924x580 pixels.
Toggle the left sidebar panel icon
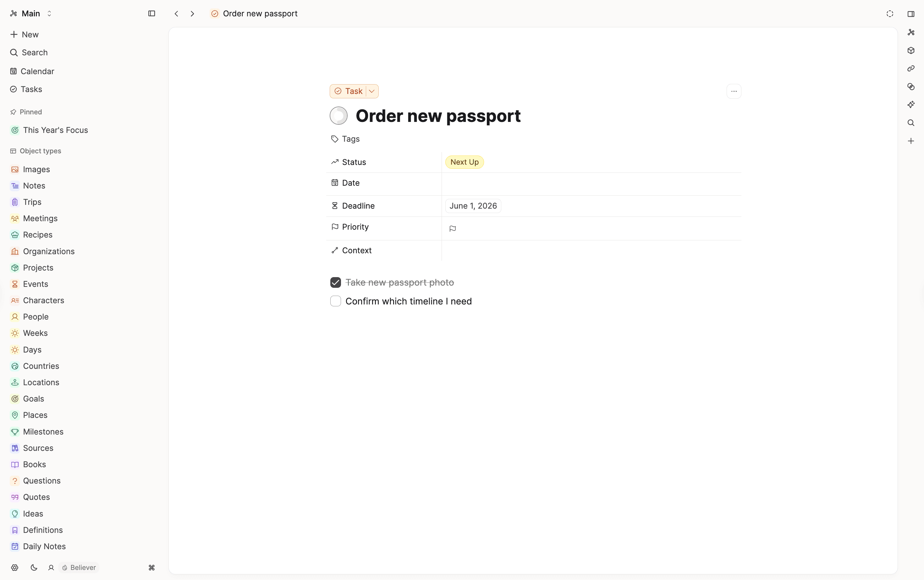click(151, 14)
